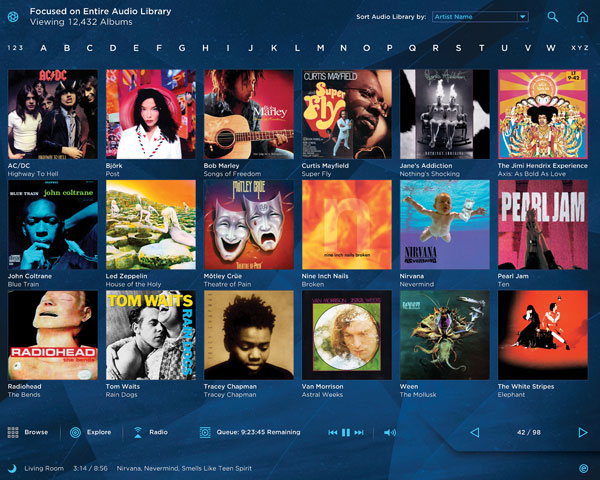Open Radiohead The Bends album cover
The width and height of the screenshot is (600, 480).
pos(53,335)
